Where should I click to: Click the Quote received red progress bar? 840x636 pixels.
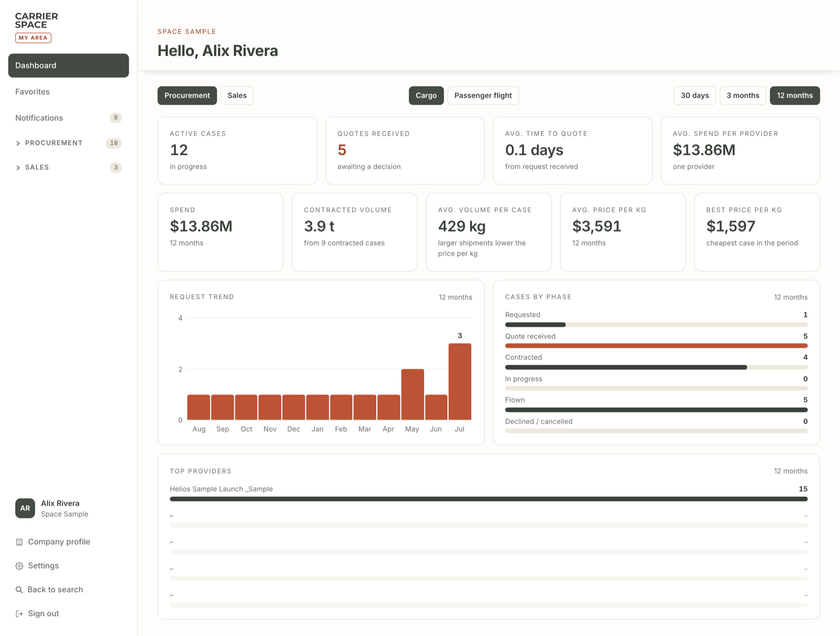pyautogui.click(x=656, y=346)
